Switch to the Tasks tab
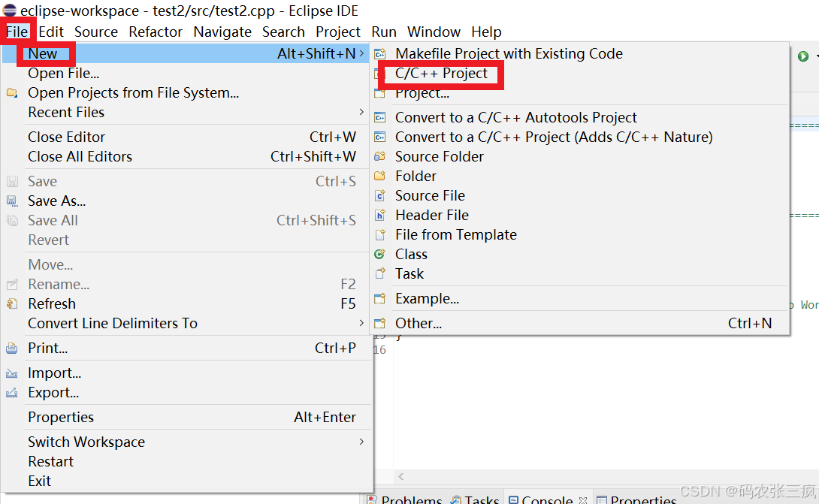819x504 pixels. pos(475,499)
